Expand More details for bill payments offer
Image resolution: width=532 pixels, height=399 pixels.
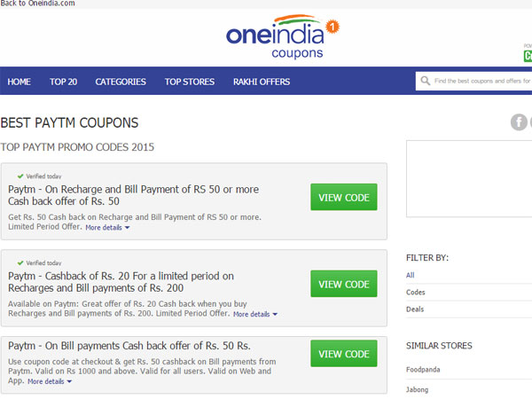[50, 381]
